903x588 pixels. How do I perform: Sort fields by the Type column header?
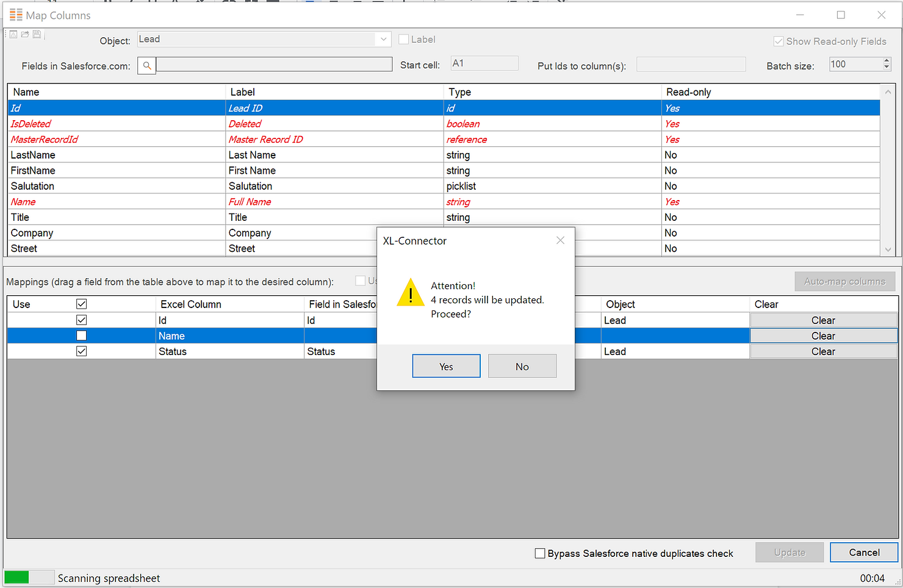point(552,92)
